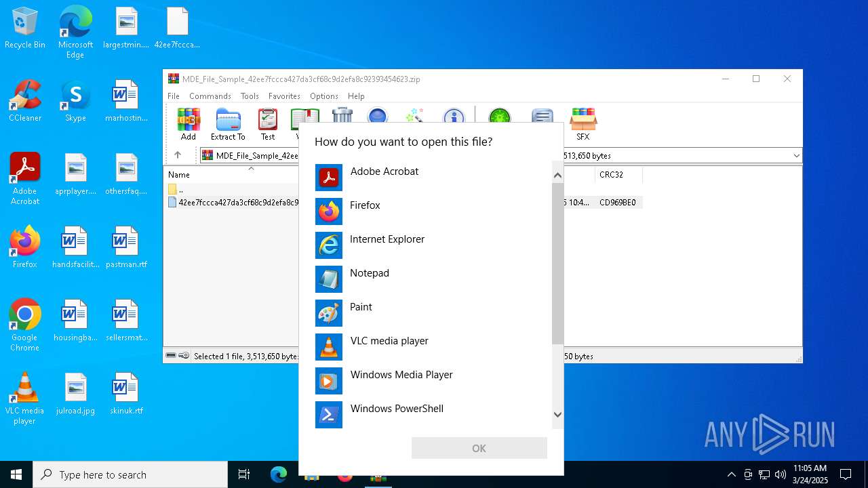Select the CCleaner desktop shortcut
868x488 pixels.
pos(25,101)
